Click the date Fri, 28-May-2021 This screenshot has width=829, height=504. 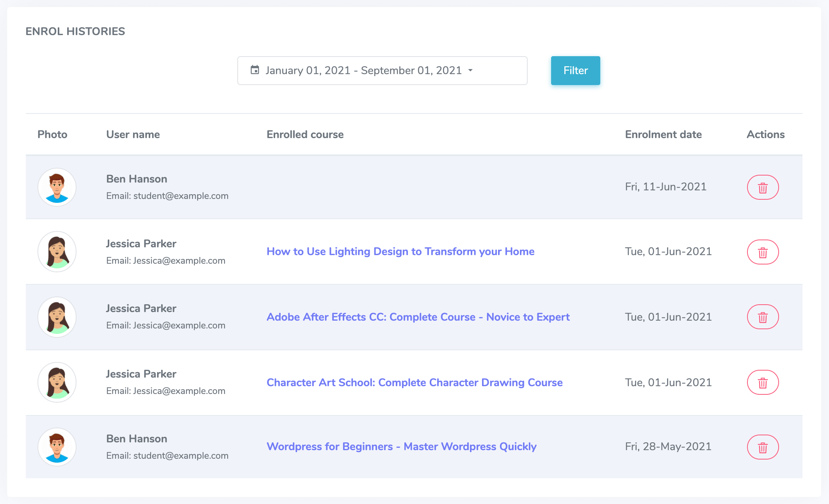click(668, 447)
